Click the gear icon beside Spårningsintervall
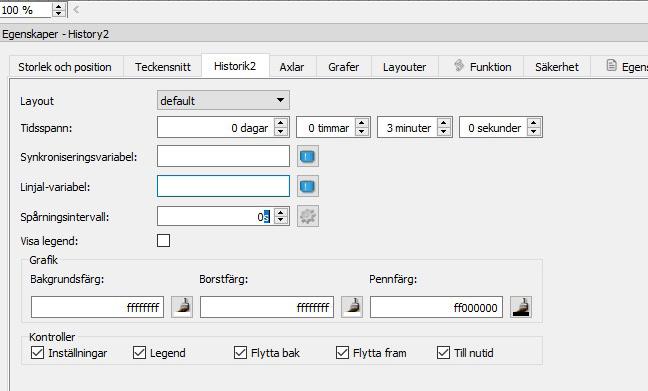648x391 pixels. point(307,216)
